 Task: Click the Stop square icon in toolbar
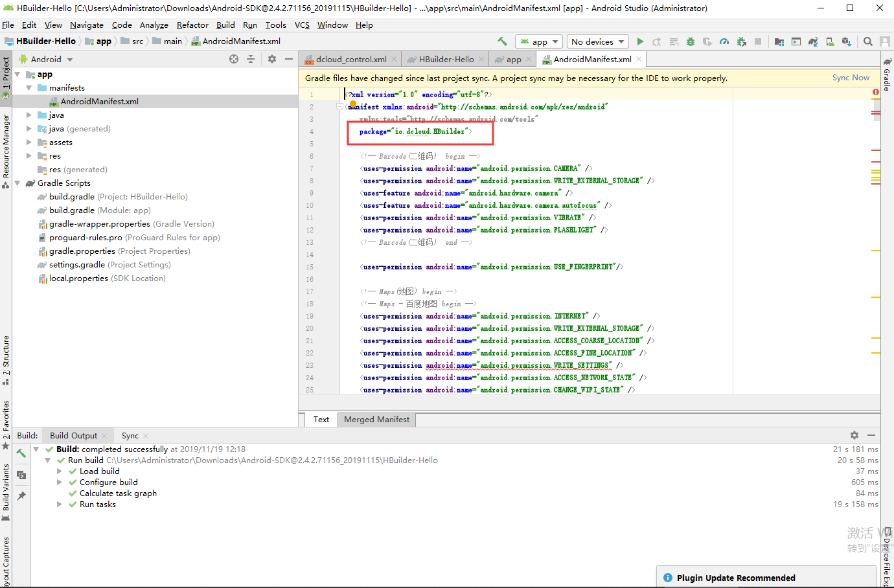tap(758, 41)
